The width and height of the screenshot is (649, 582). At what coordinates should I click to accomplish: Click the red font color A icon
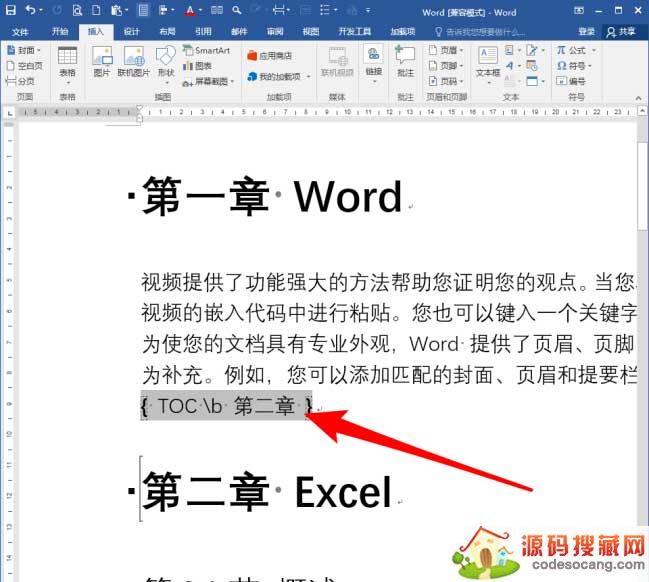(188, 11)
